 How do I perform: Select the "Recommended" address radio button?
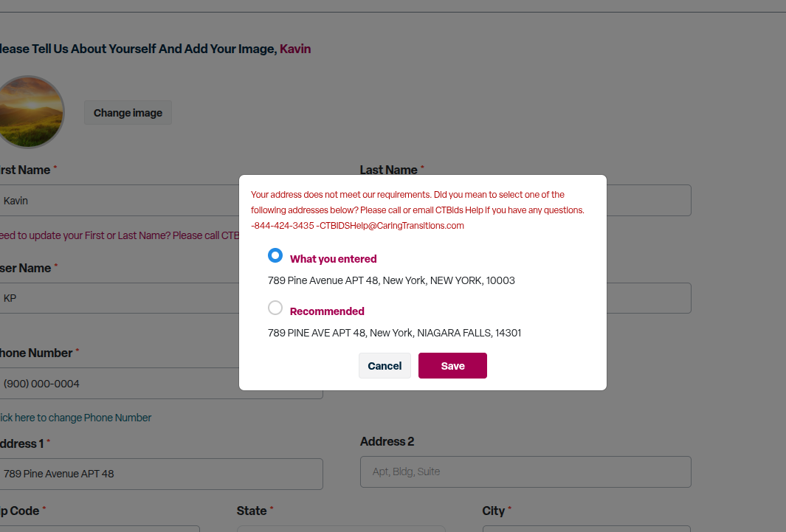tap(275, 308)
